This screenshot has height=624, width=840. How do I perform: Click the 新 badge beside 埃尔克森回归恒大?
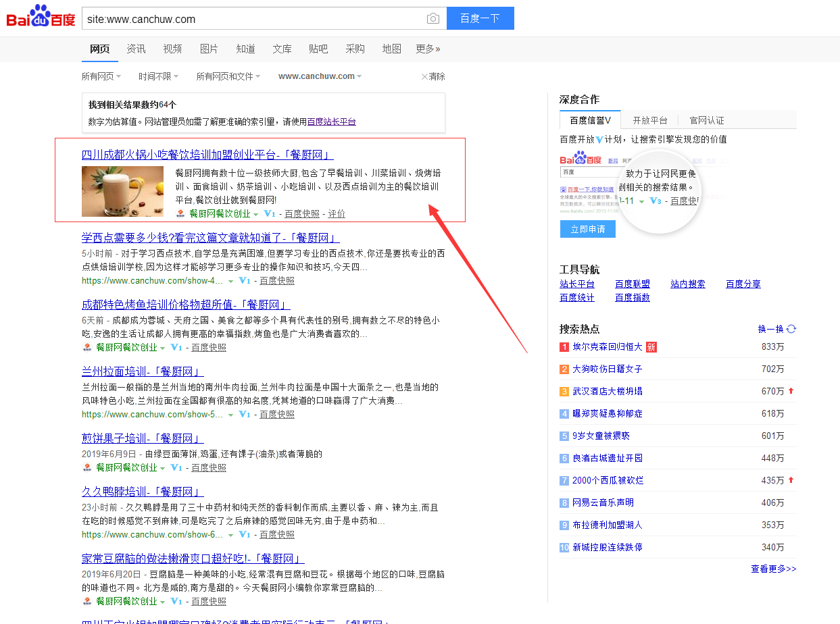coord(651,347)
